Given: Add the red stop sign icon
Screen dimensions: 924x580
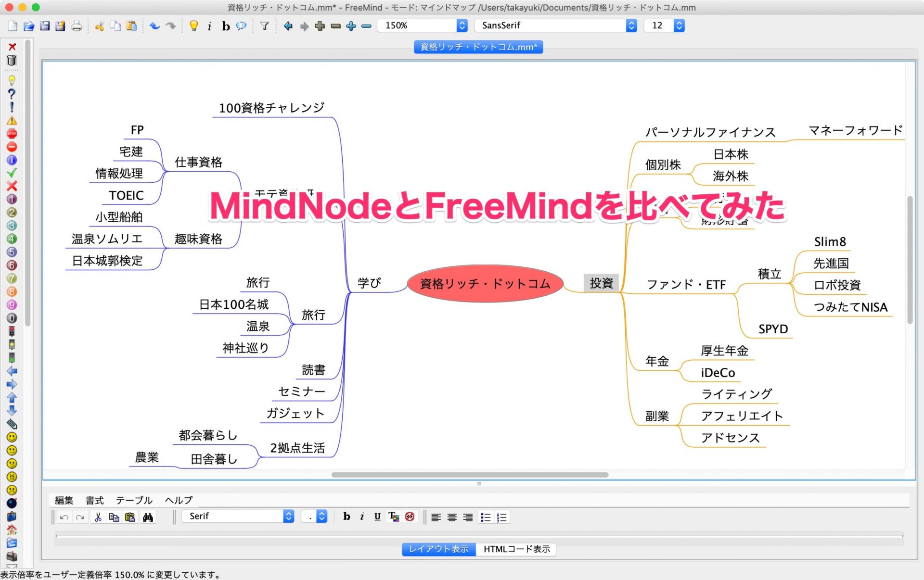Looking at the screenshot, I should coord(12,134).
